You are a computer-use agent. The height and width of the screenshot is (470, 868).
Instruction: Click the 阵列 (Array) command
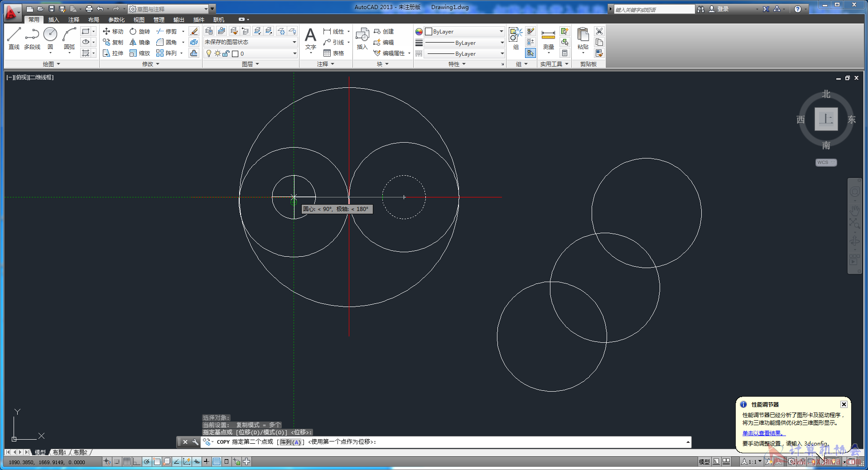pyautogui.click(x=166, y=53)
